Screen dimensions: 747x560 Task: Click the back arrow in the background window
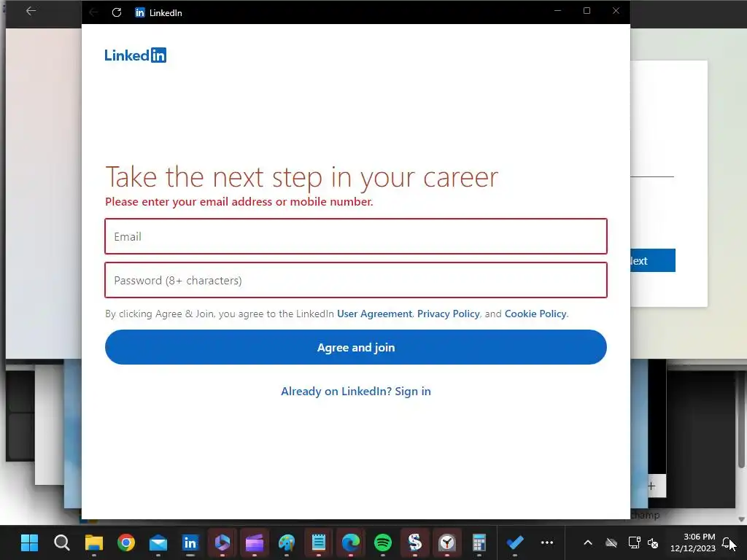(x=31, y=11)
